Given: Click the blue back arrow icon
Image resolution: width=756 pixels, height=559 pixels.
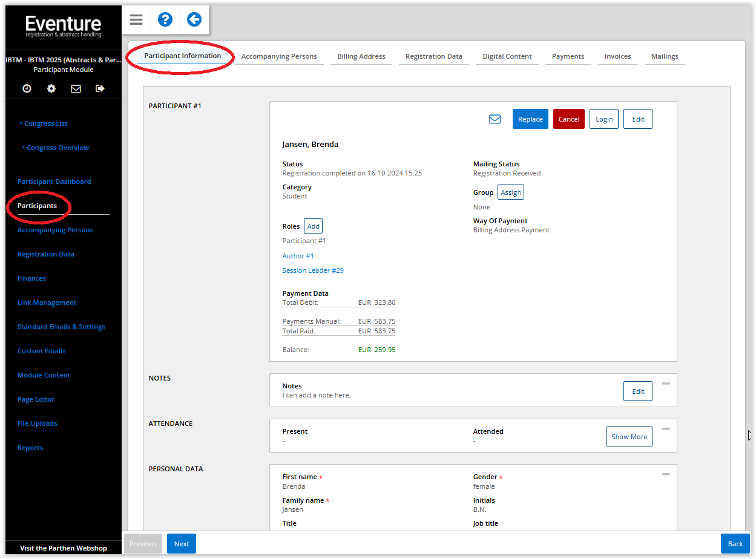Looking at the screenshot, I should [194, 20].
